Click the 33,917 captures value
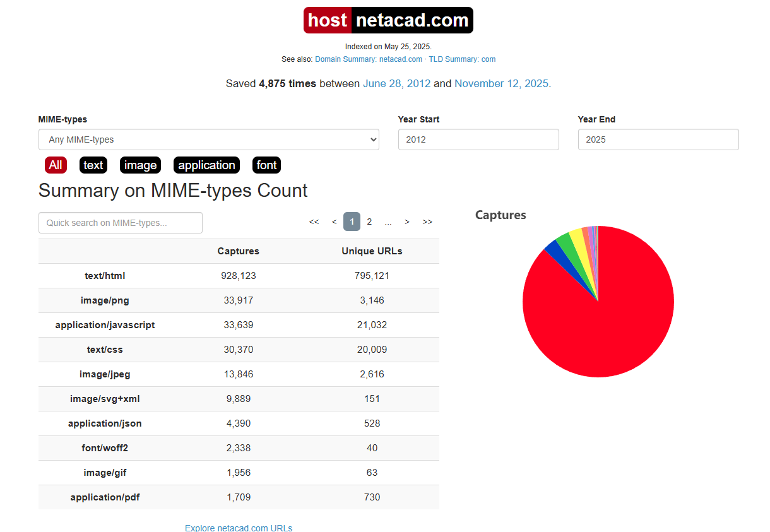The image size is (770, 532). [239, 300]
